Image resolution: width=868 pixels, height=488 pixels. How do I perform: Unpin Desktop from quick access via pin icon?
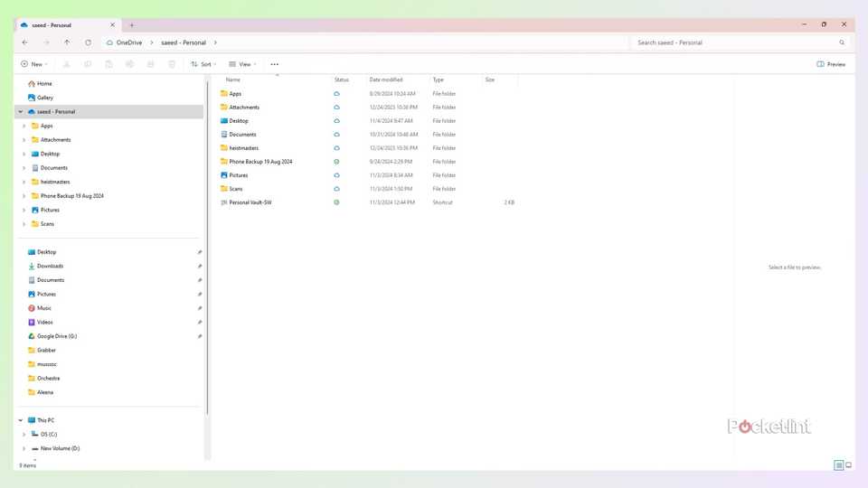(199, 252)
